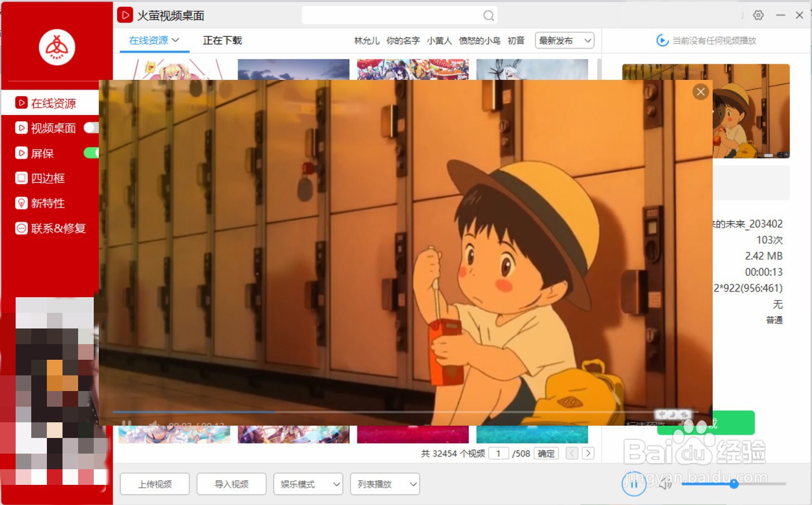Close the video preview popup
Viewport: 812px width, 505px height.
point(700,92)
